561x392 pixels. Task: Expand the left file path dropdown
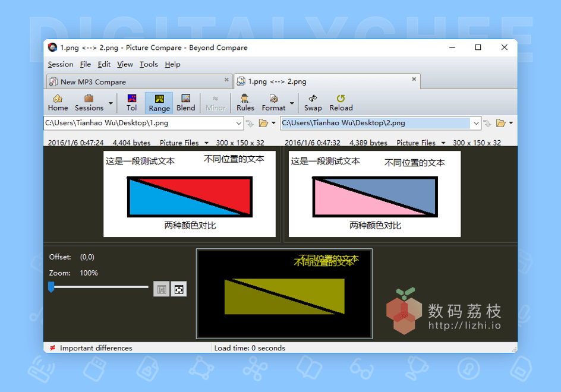(x=239, y=123)
